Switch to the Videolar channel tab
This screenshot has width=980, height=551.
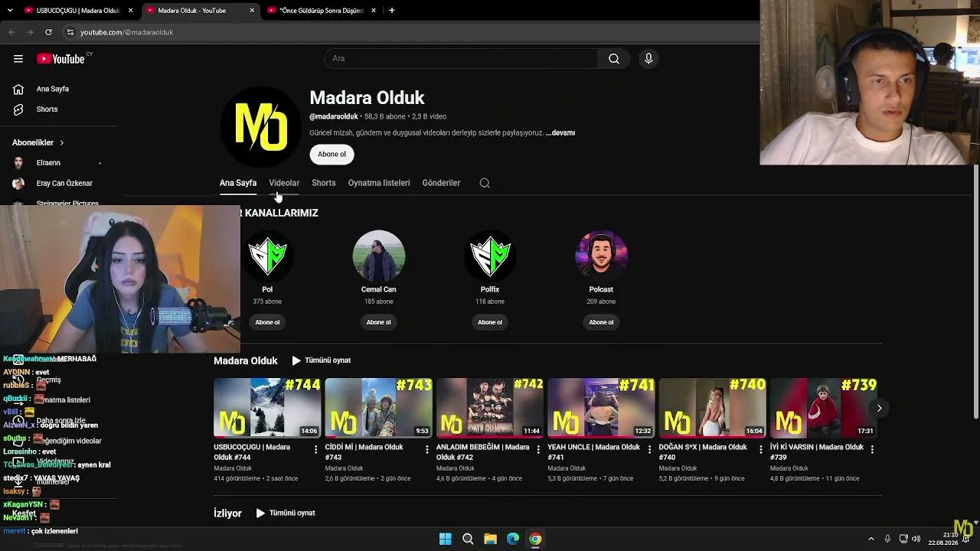[x=284, y=183]
